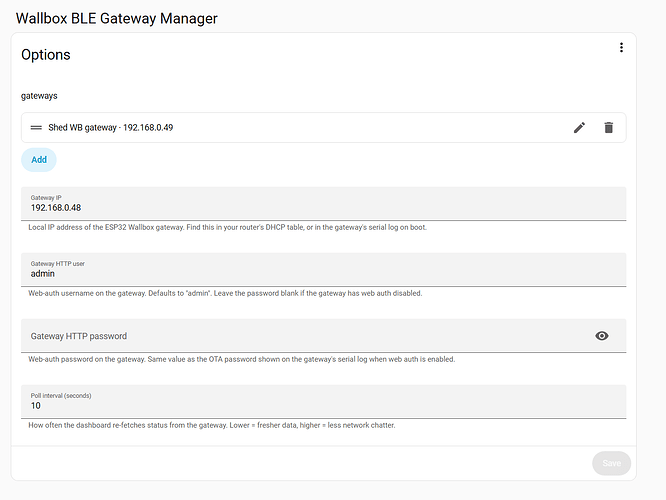Focus the Gateway HTTP user field
This screenshot has height=500, width=666.
[324, 270]
